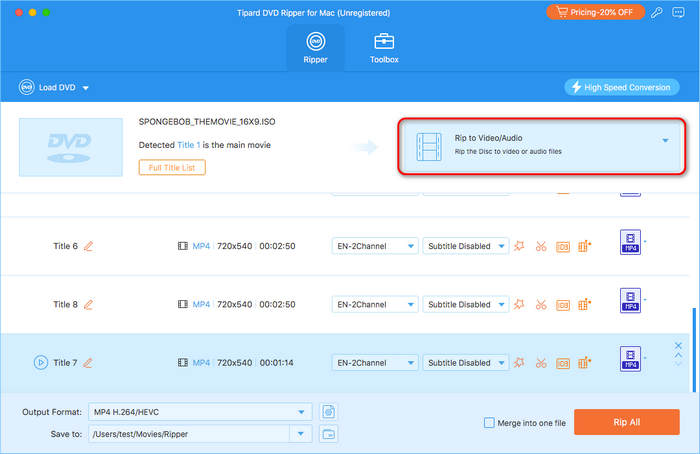Click Title 6 duration 00:02:50
The image size is (700, 454).
pyautogui.click(x=277, y=246)
